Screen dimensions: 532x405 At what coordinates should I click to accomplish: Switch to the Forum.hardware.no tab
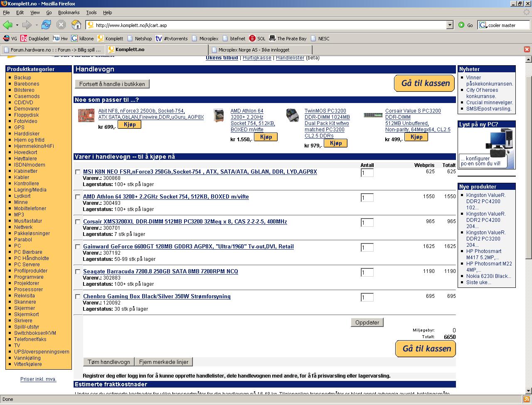pyautogui.click(x=53, y=50)
